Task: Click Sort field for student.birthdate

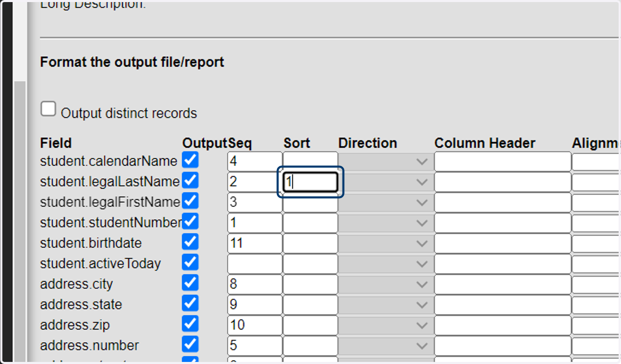Action: pos(310,244)
